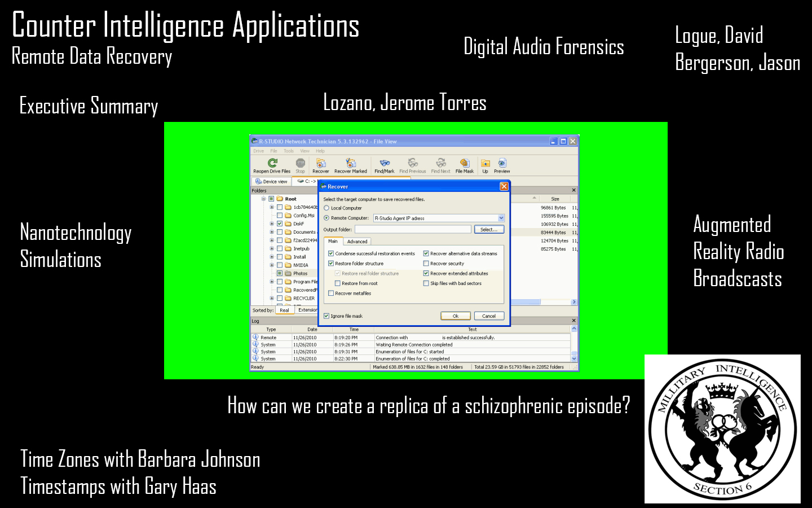Image resolution: width=812 pixels, height=508 pixels.
Task: Go Up one folder level
Action: [485, 164]
